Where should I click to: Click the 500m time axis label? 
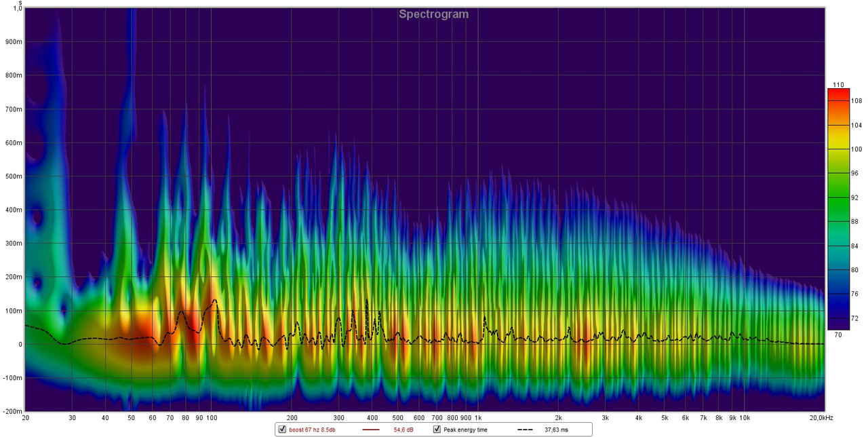(x=14, y=176)
